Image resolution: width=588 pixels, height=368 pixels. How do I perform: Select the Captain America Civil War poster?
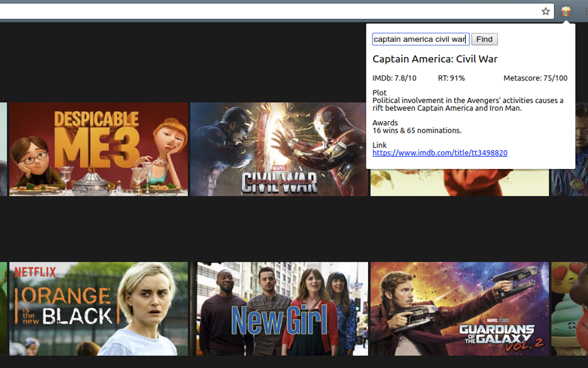[x=279, y=149]
